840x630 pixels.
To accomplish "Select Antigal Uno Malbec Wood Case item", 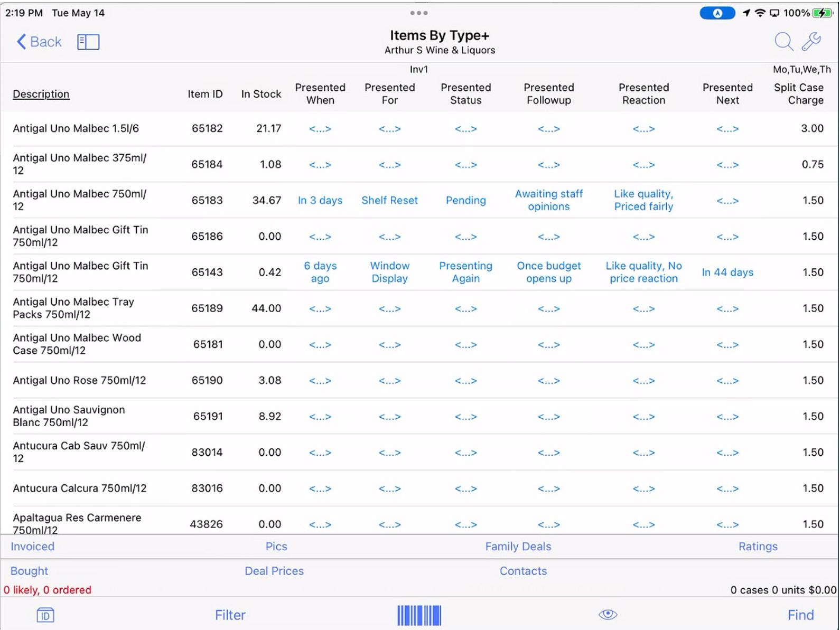I will pyautogui.click(x=419, y=344).
